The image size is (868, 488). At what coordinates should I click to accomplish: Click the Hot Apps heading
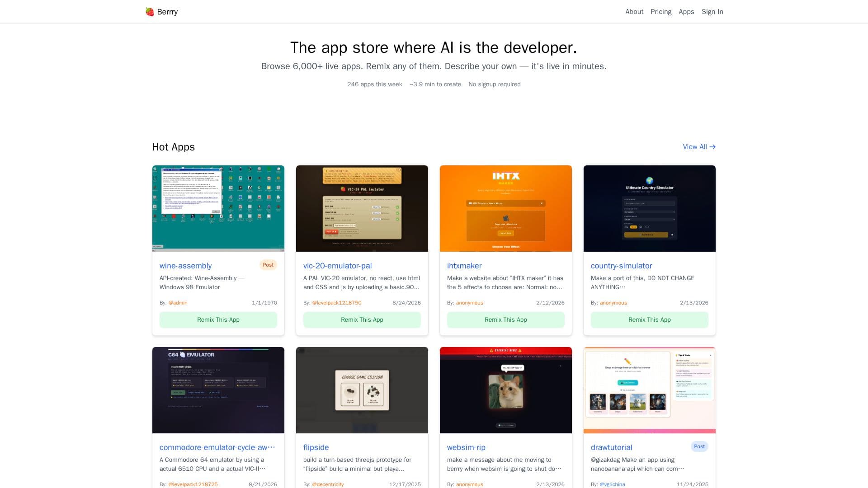173,147
